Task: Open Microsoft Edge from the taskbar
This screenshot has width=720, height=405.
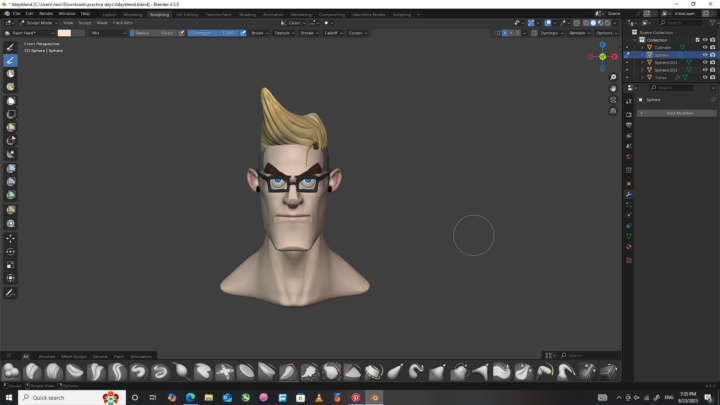Action: [x=190, y=398]
